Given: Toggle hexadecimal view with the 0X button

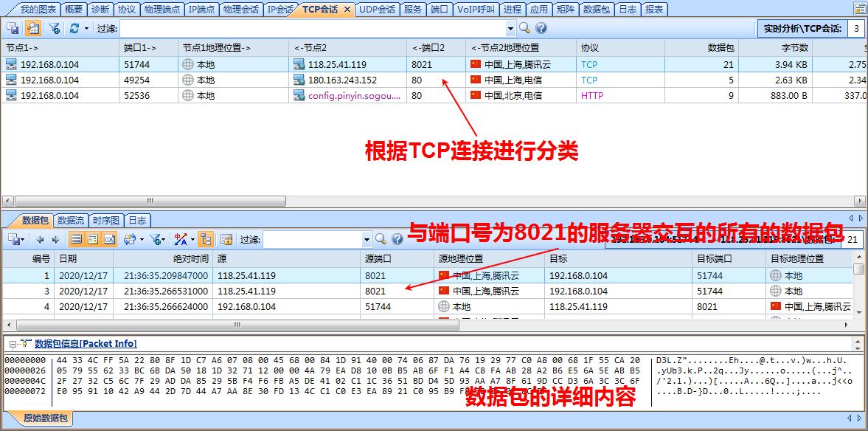Looking at the screenshot, I should [x=109, y=238].
